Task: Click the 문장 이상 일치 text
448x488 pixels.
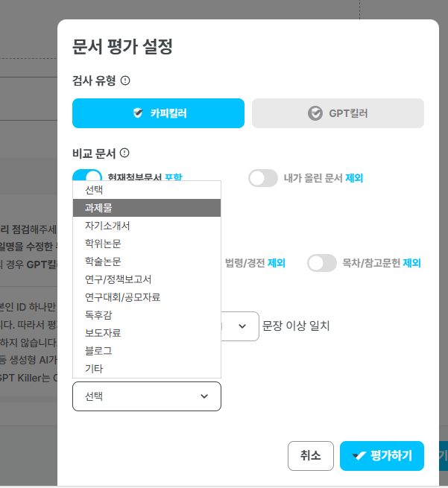Action: click(296, 326)
